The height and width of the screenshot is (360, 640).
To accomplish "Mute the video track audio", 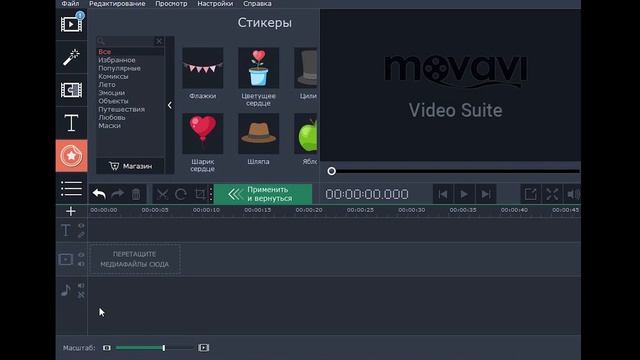I will pyautogui.click(x=81, y=264).
